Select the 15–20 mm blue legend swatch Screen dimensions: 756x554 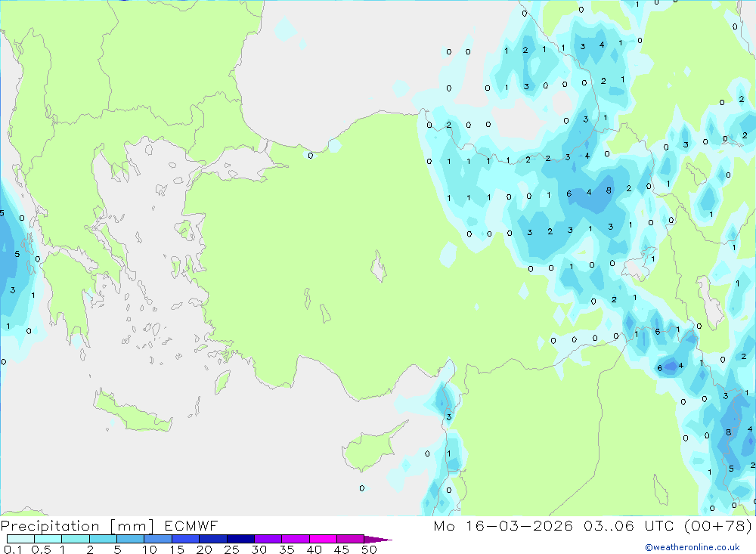pyautogui.click(x=186, y=539)
